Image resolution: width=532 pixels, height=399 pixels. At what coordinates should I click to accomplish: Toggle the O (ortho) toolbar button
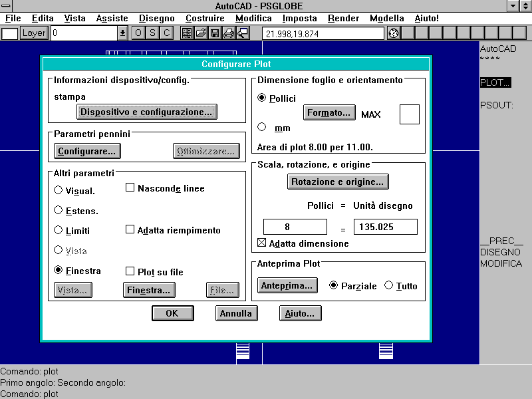(138, 33)
